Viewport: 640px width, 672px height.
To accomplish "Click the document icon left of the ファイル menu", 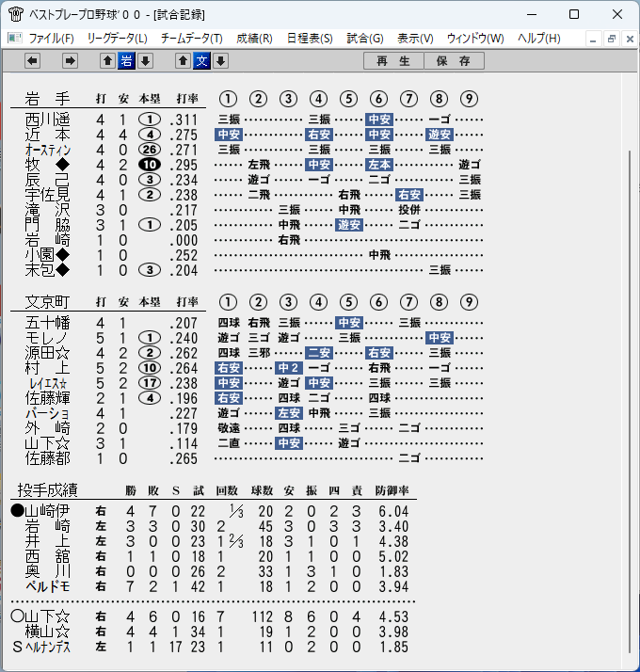I will click(x=15, y=39).
